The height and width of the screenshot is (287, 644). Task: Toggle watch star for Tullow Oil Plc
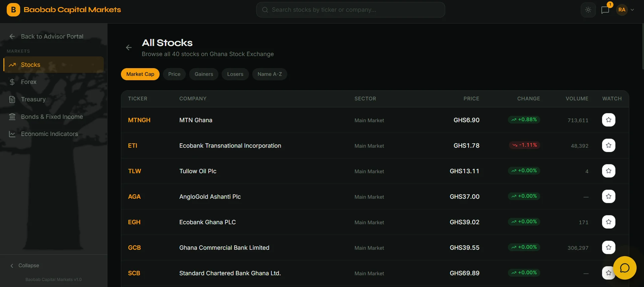(609, 171)
